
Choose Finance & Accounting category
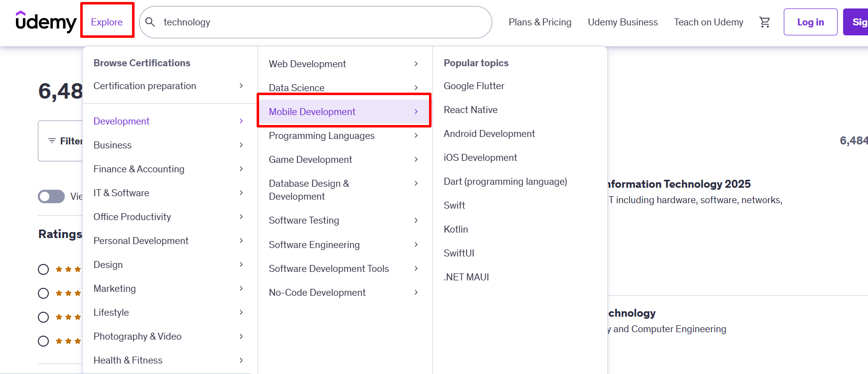139,169
